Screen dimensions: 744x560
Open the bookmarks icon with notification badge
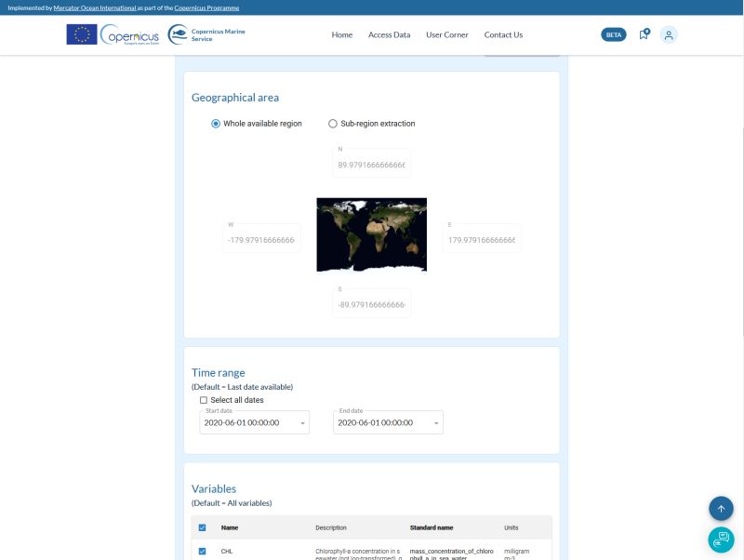click(x=644, y=34)
